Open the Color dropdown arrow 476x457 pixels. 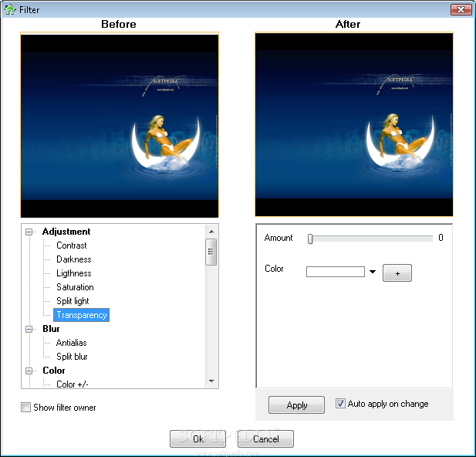point(373,272)
